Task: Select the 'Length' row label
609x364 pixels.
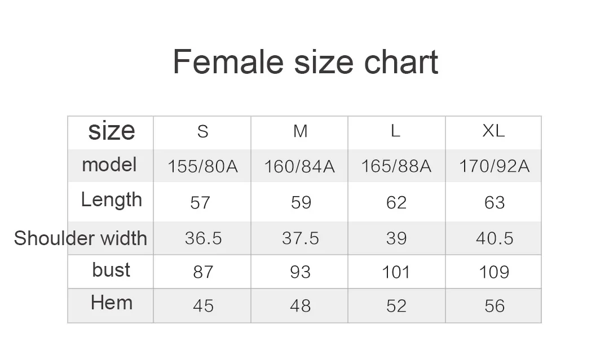Action: 112,200
